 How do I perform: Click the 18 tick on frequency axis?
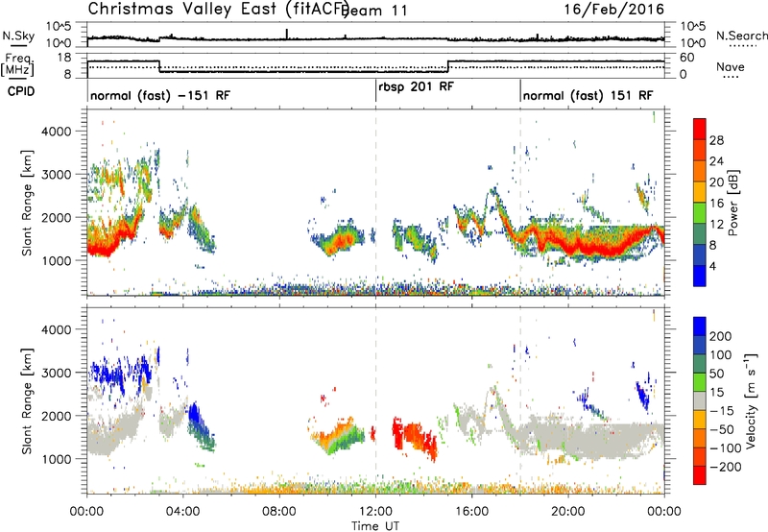pyautogui.click(x=63, y=58)
